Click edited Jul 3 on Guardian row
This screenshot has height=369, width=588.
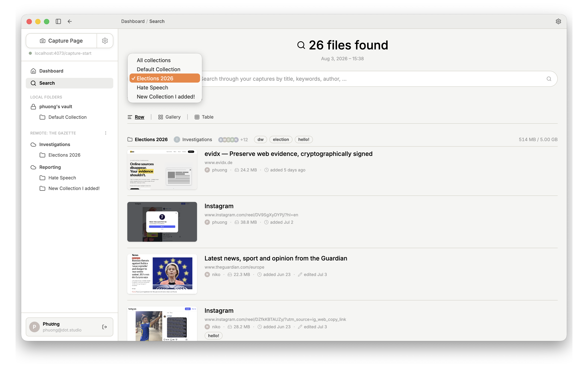[313, 274]
